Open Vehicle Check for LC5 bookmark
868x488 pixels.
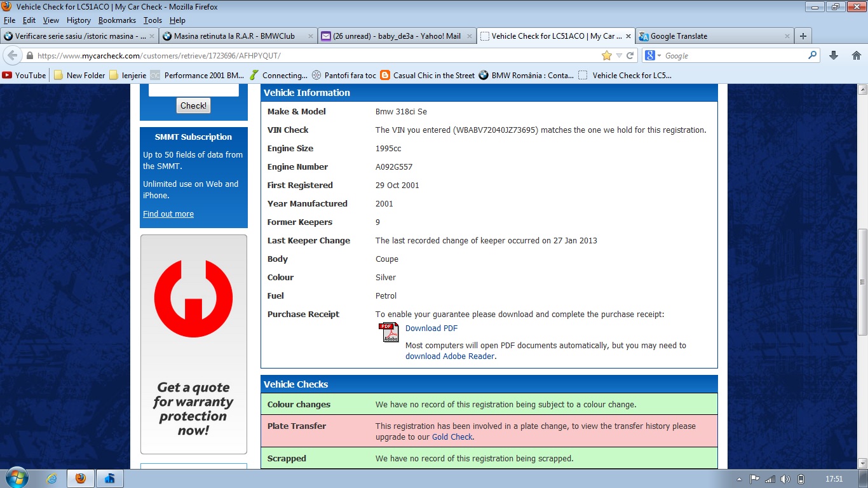tap(625, 75)
